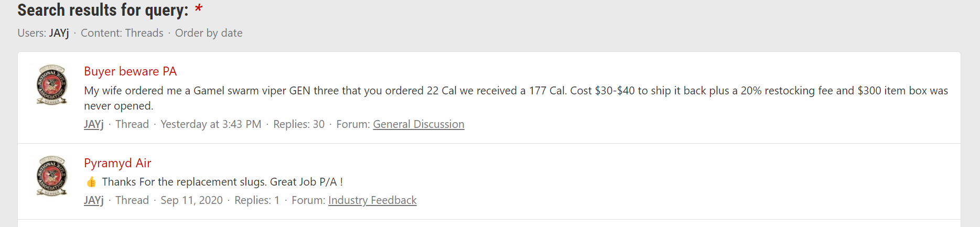980x227 pixels.
Task: Open the avatar beside Pyramyd Air thread
Action: pyautogui.click(x=51, y=176)
